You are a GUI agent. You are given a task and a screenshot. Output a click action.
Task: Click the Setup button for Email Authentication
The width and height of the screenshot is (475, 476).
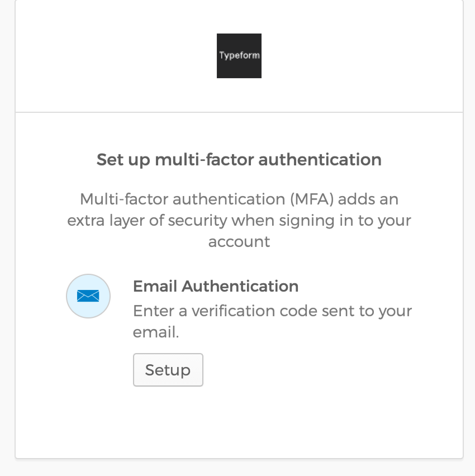point(168,370)
